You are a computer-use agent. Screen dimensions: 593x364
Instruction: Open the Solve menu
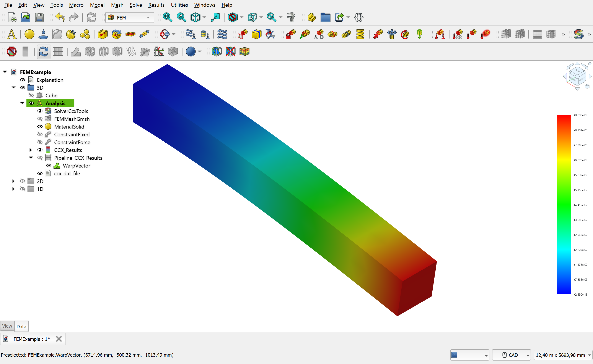[x=135, y=5]
